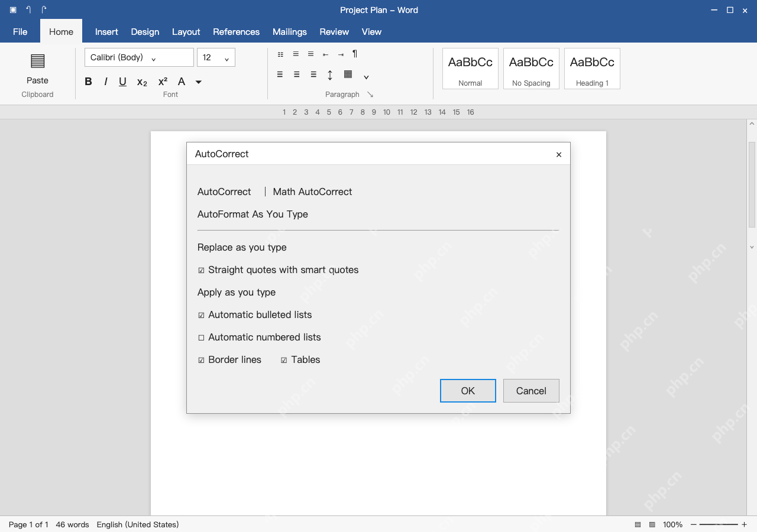
Task: Click the vertical document scrollbar
Action: tap(752, 184)
